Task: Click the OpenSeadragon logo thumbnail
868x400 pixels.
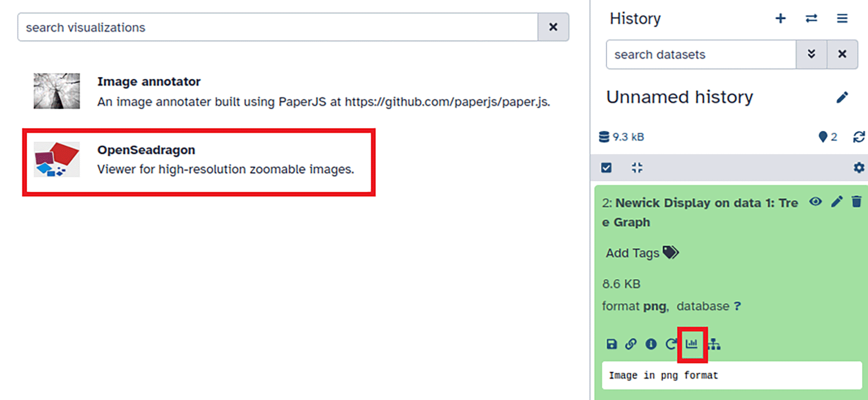Action: coord(57,159)
